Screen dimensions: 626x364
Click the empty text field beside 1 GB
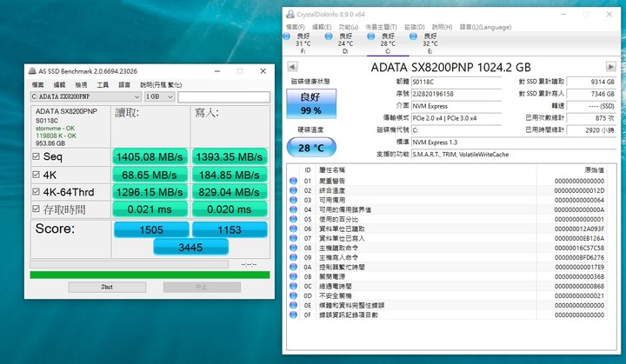tap(223, 96)
